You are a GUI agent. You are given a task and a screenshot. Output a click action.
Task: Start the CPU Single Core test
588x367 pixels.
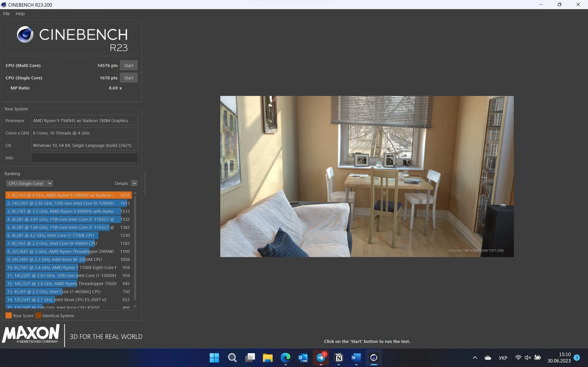coord(129,78)
